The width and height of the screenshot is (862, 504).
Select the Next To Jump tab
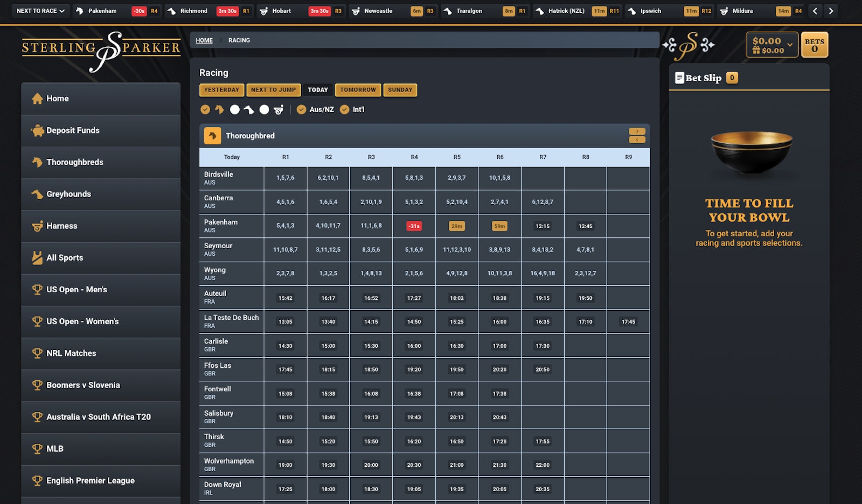coord(273,90)
